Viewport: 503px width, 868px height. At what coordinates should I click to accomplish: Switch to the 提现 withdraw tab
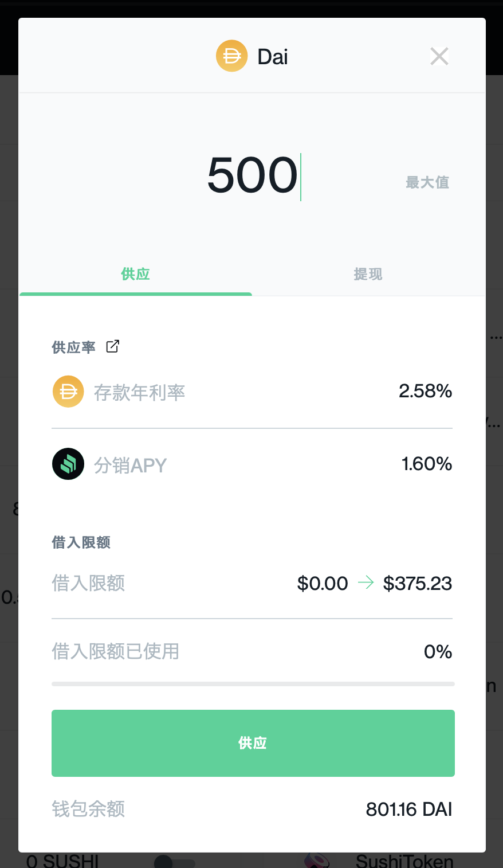(x=368, y=274)
